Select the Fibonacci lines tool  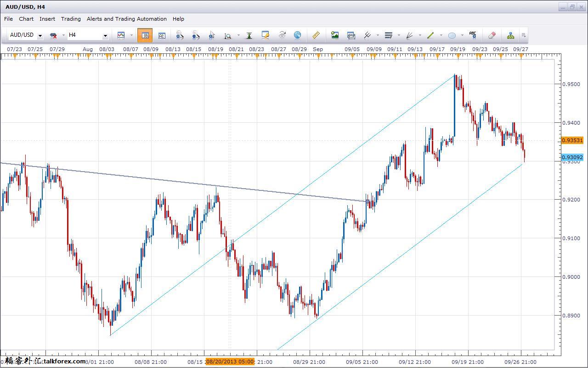[x=389, y=35]
